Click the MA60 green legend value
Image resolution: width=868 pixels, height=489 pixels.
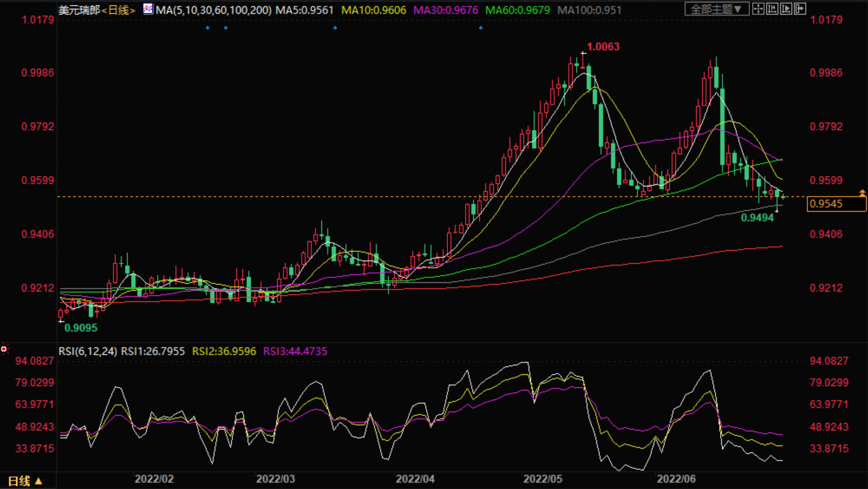pyautogui.click(x=517, y=10)
